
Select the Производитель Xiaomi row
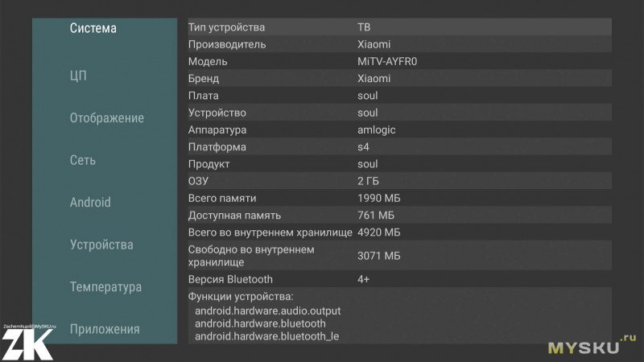pyautogui.click(x=399, y=44)
